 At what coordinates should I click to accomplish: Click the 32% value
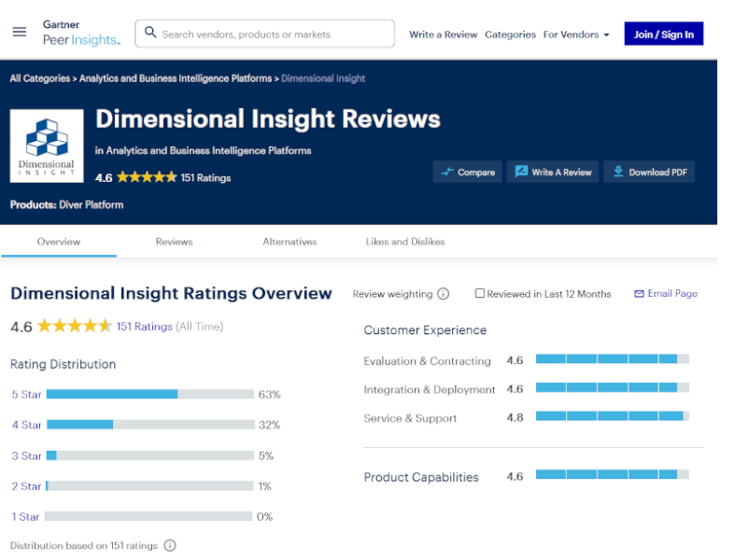point(270,425)
